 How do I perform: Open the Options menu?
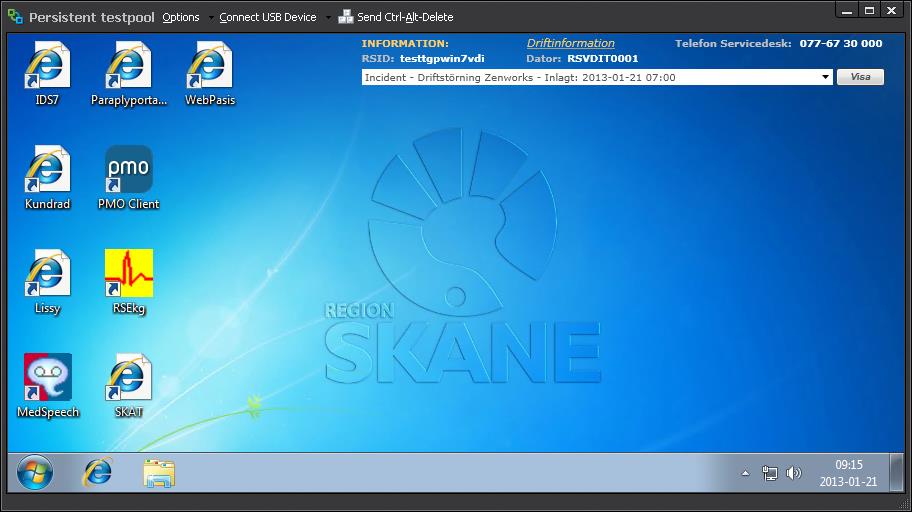[x=181, y=17]
